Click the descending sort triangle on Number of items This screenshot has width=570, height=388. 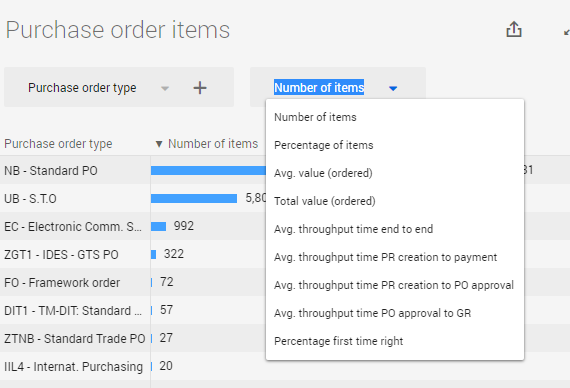point(159,144)
